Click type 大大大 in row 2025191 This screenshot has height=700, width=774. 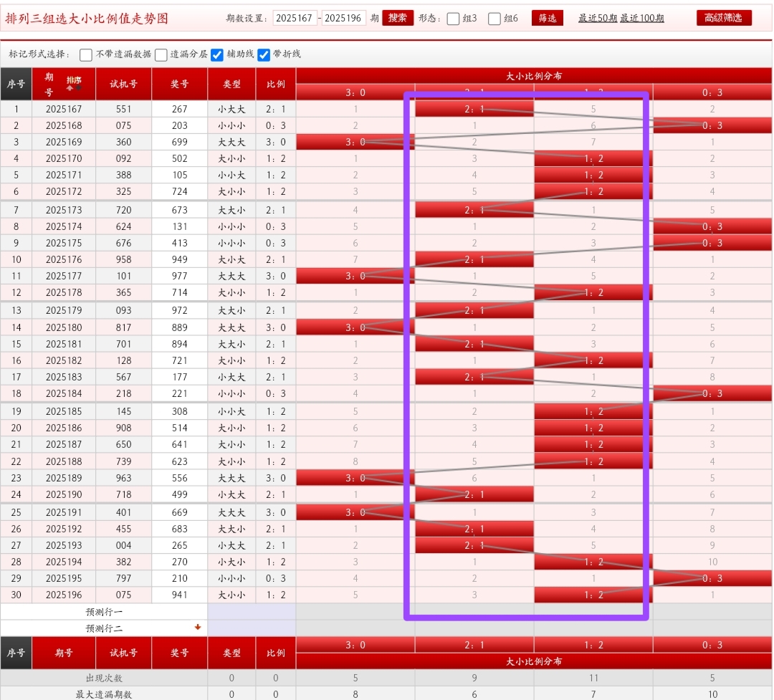point(231,513)
